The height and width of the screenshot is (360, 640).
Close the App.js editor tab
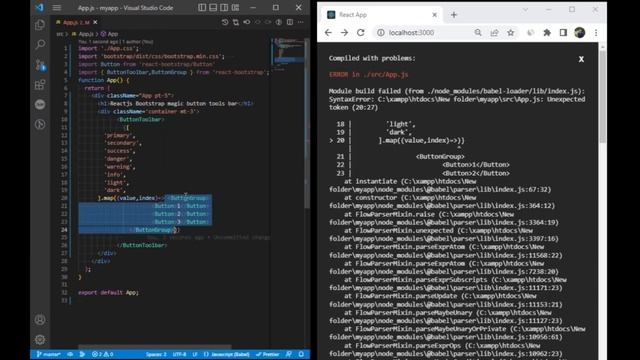[x=95, y=22]
